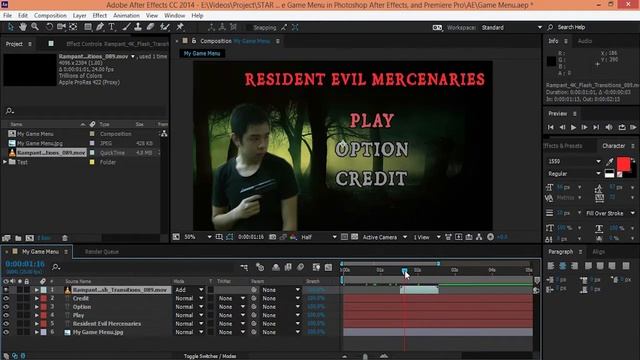The image size is (640, 360).
Task: Open the Layer menu
Action: click(x=80, y=16)
